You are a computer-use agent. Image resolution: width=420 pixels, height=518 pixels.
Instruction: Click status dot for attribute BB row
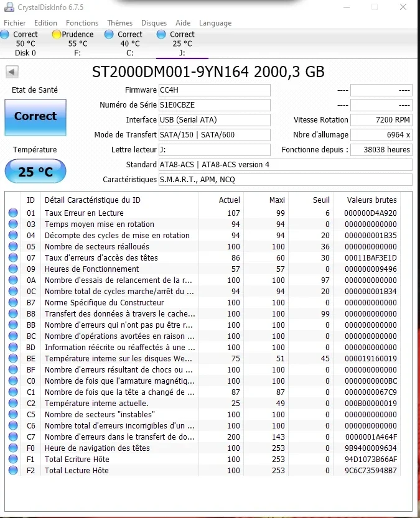click(x=13, y=325)
